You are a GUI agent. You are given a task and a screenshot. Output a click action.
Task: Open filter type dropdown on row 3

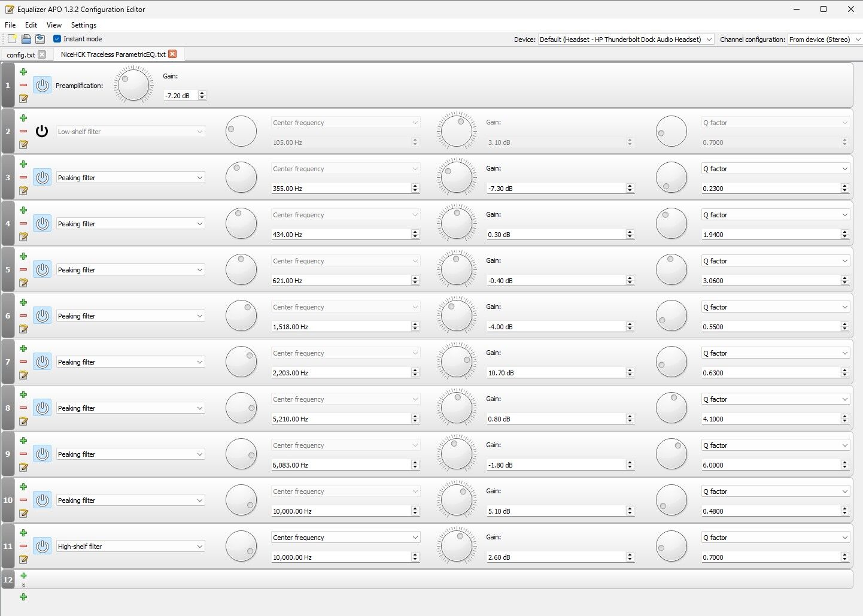(130, 178)
